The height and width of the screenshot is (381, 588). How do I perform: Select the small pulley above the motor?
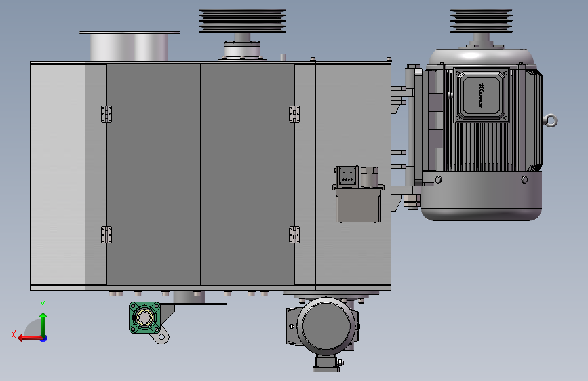tap(481, 21)
